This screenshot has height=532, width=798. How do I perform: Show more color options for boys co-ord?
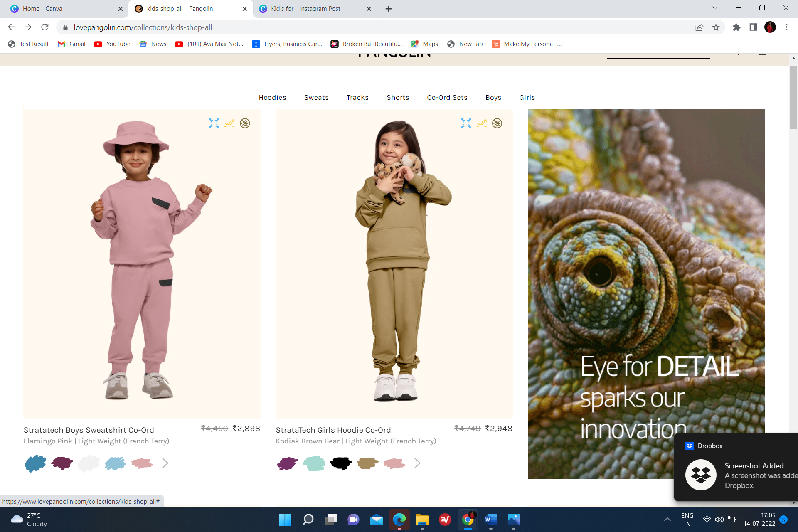pos(165,463)
